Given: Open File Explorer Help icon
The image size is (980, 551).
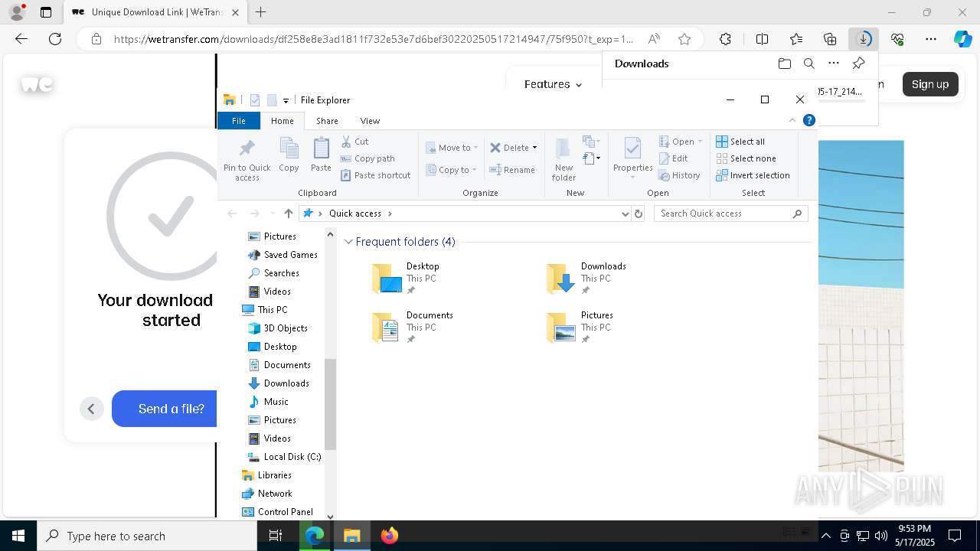Looking at the screenshot, I should pos(809,120).
